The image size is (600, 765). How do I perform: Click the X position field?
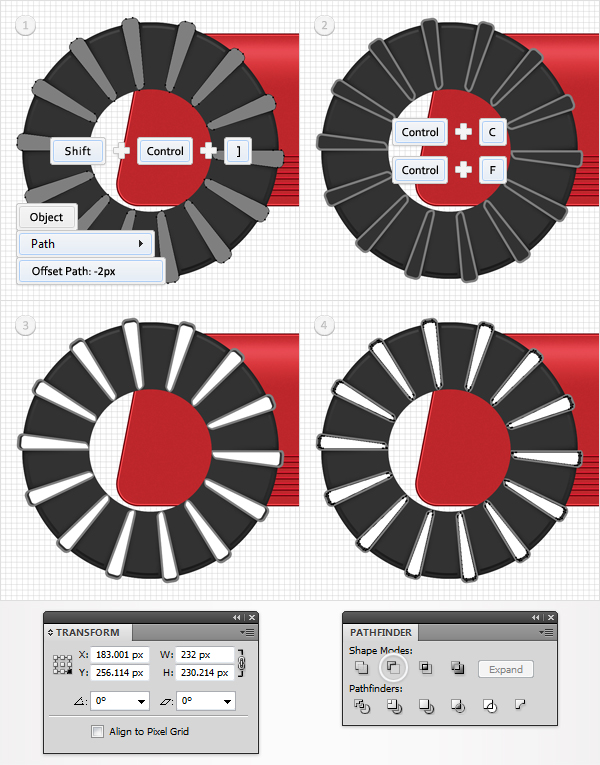[x=120, y=655]
